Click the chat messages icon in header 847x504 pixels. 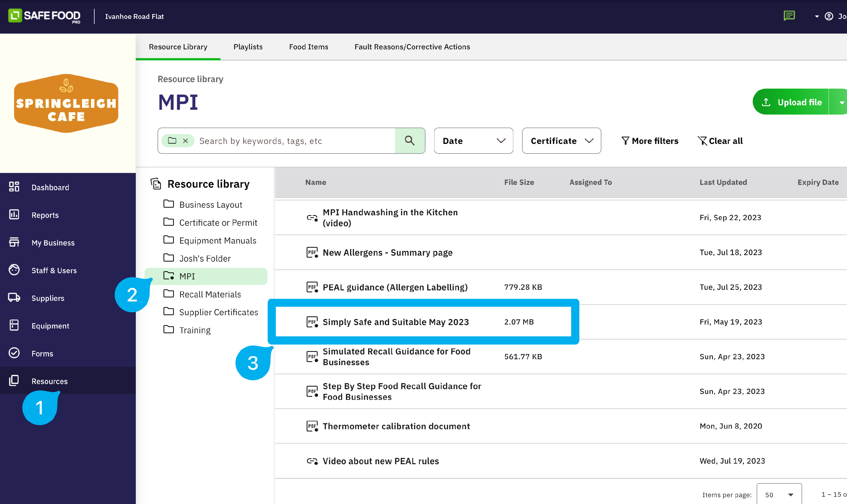789,16
